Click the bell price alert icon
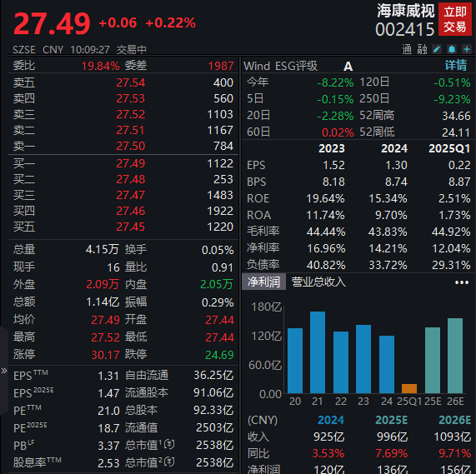 click(x=452, y=49)
